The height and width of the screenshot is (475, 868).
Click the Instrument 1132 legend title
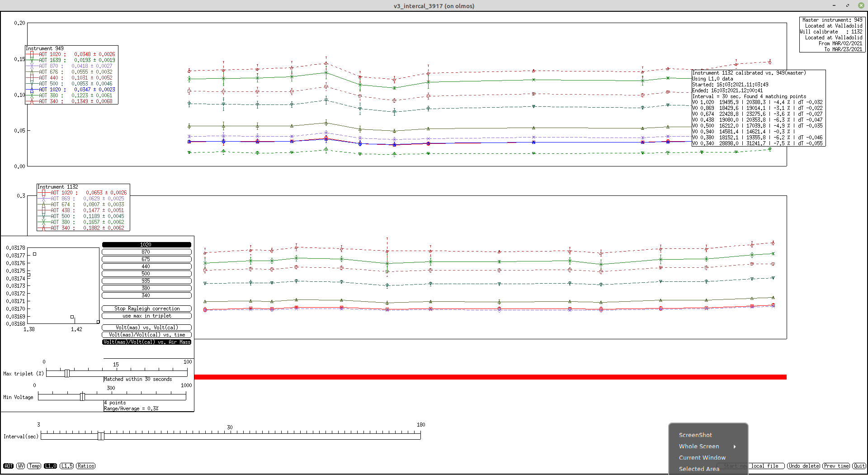(x=58, y=187)
